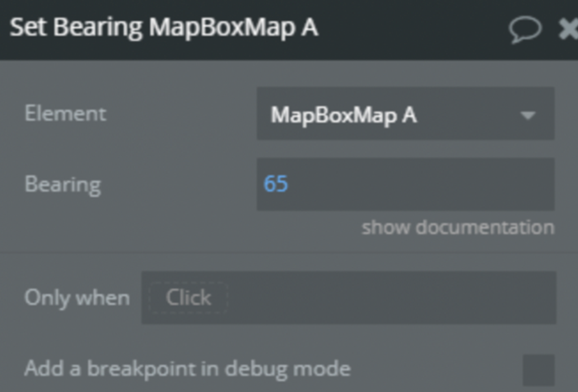Click the panel title Set Bearing MapBoxMap A
This screenshot has height=392, width=578.
tap(164, 27)
